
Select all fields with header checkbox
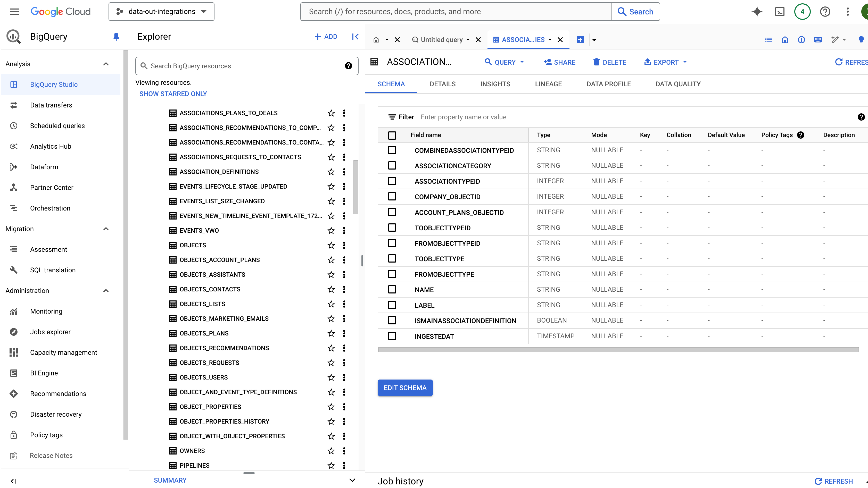(x=392, y=135)
